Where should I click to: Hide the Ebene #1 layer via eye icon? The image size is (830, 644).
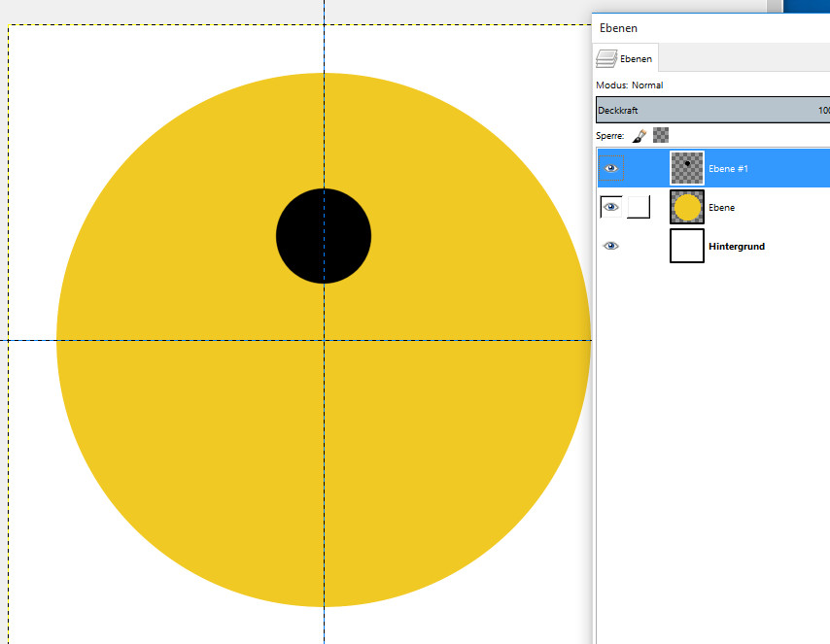(611, 168)
